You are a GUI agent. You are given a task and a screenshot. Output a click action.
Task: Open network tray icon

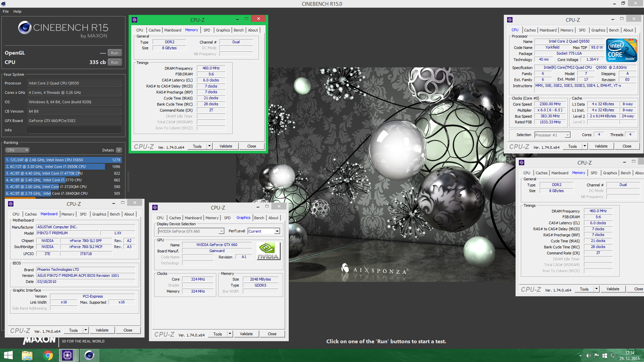tap(613, 356)
